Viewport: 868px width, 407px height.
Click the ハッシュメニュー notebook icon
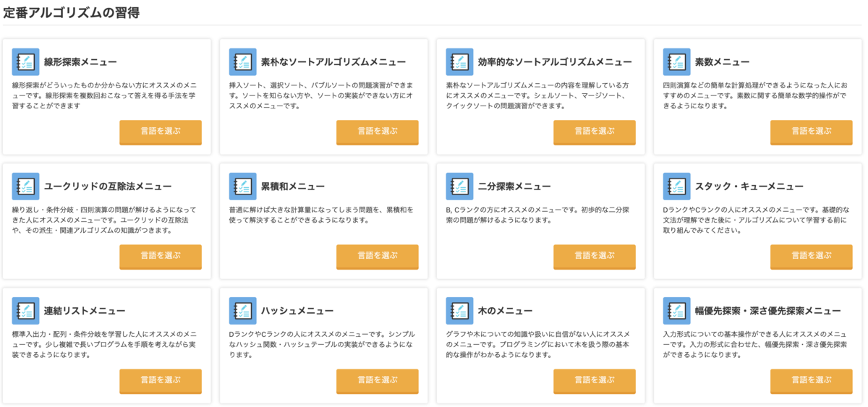coord(242,311)
